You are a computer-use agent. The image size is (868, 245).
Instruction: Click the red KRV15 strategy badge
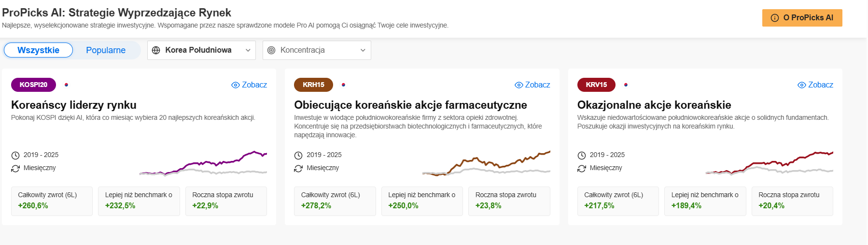pyautogui.click(x=596, y=85)
